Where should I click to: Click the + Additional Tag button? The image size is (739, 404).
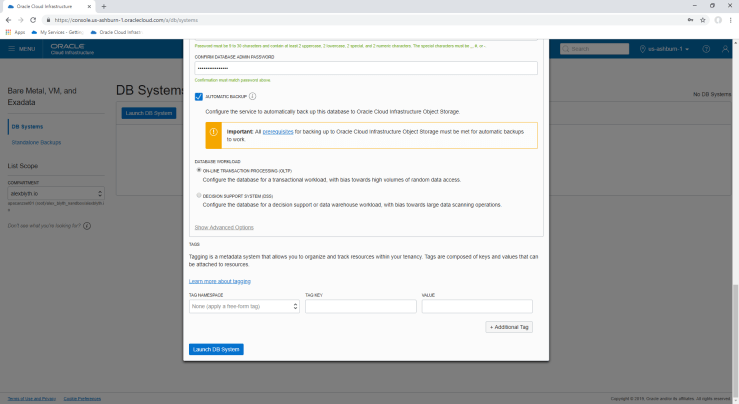pos(509,327)
